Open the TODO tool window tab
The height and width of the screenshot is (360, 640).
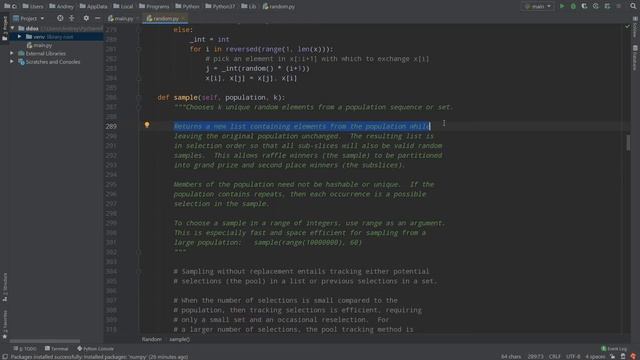(x=25, y=349)
